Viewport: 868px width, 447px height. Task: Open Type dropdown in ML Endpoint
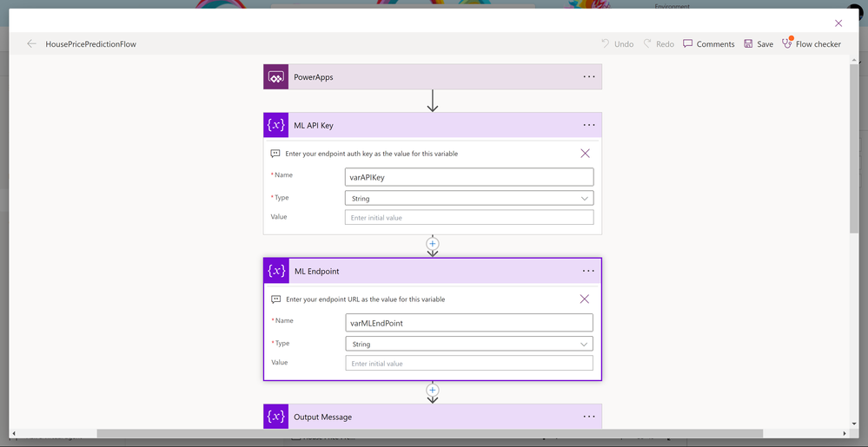point(469,344)
